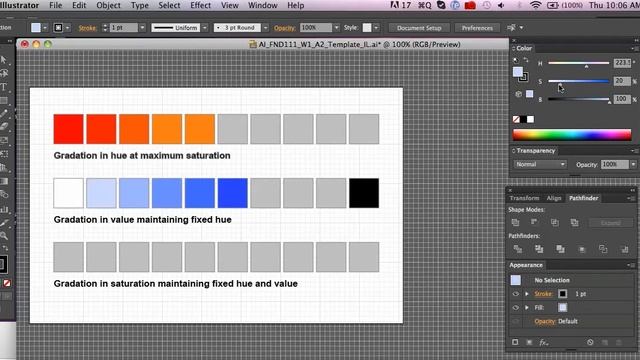Viewport: 640px width, 360px height.
Task: Expand the Fill row triangle in the Appearance panel
Action: (x=527, y=307)
